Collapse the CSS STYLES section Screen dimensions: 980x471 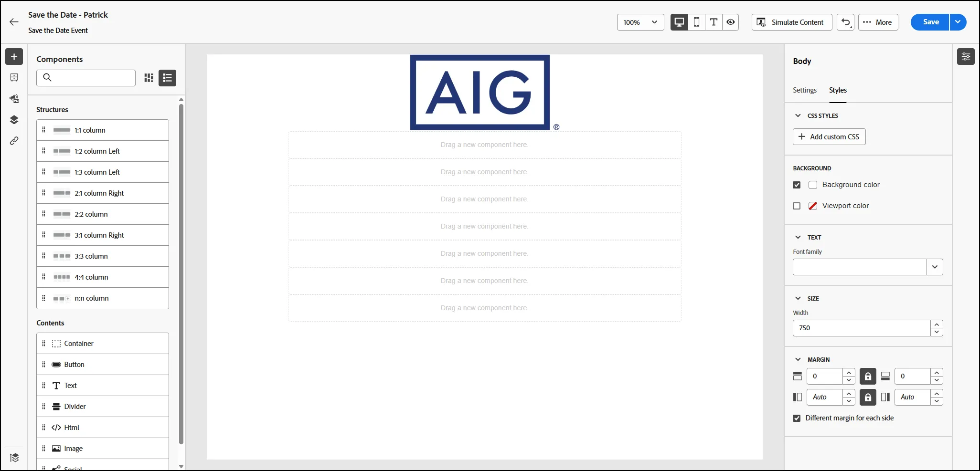pyautogui.click(x=798, y=115)
